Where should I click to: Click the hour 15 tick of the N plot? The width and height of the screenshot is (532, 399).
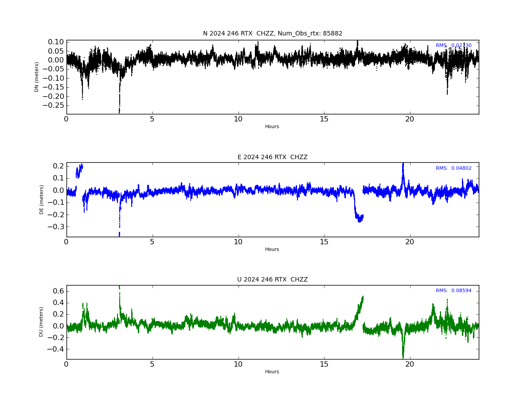click(324, 119)
